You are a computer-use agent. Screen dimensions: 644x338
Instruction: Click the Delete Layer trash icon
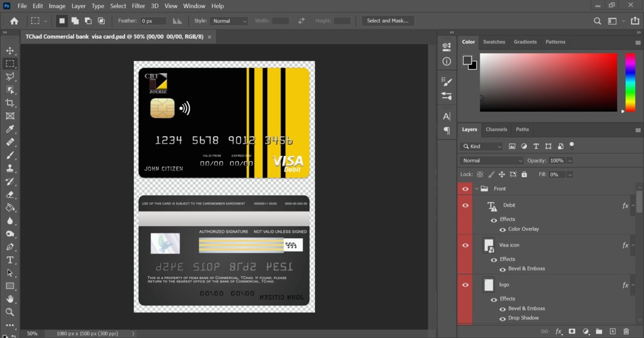point(627,331)
